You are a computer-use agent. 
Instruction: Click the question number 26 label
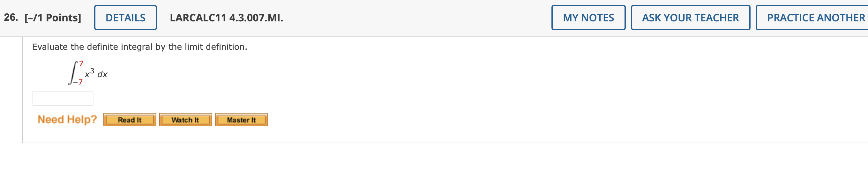click(11, 18)
